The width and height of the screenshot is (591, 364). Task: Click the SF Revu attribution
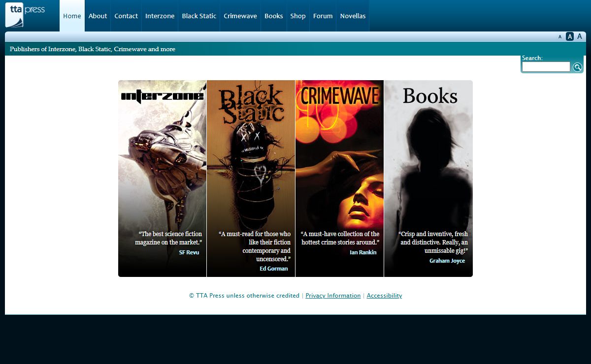pos(189,252)
